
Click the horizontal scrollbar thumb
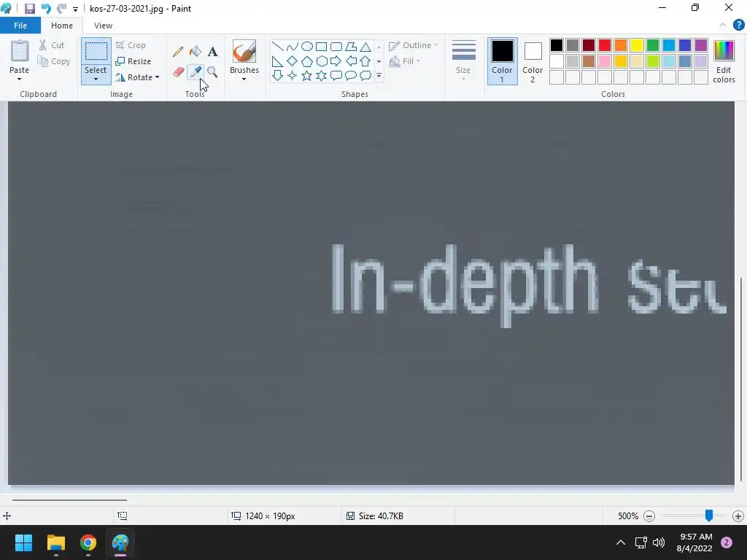69,500
